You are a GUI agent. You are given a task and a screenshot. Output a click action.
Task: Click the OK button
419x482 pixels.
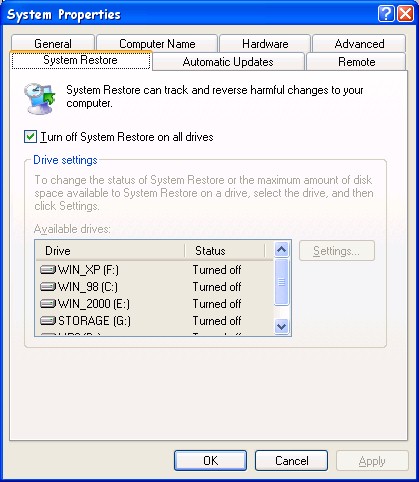coord(210,461)
